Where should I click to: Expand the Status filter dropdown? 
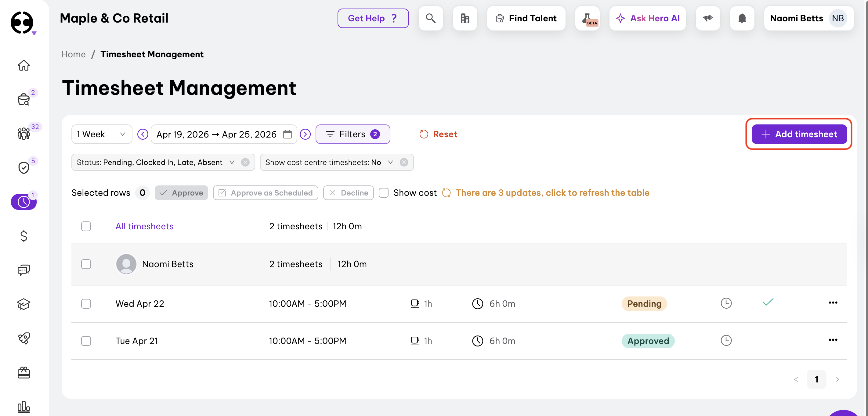(x=231, y=162)
